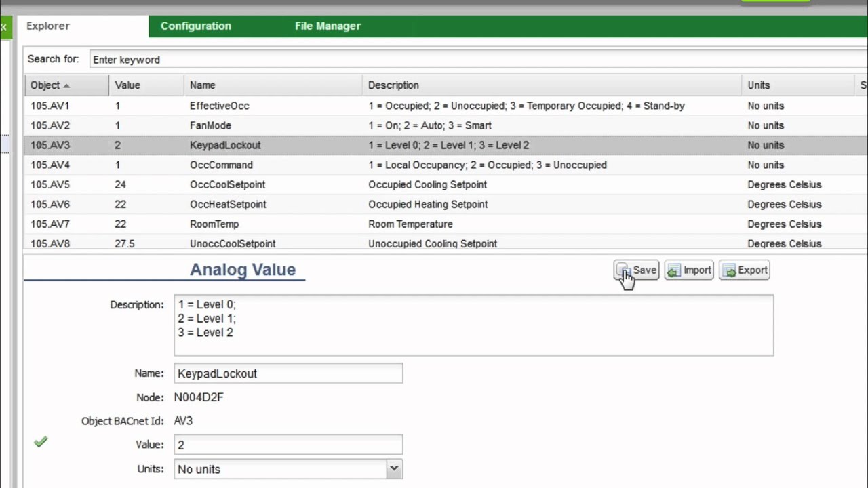
Task: Click the Unoccupied Cooling Setpoint description
Action: pyautogui.click(x=433, y=243)
